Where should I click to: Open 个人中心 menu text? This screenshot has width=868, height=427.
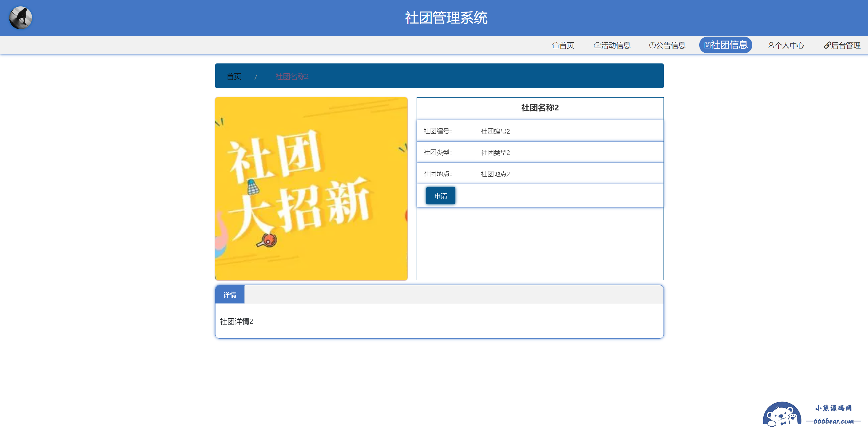coord(789,45)
